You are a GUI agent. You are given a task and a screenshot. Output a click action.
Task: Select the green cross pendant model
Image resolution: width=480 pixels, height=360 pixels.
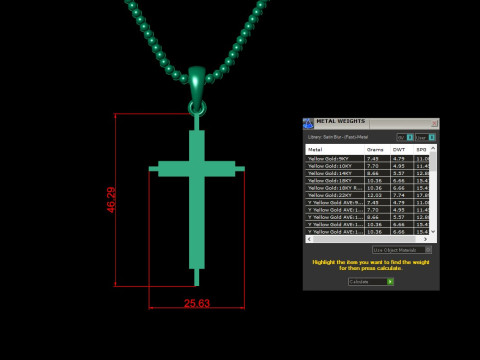(197, 200)
